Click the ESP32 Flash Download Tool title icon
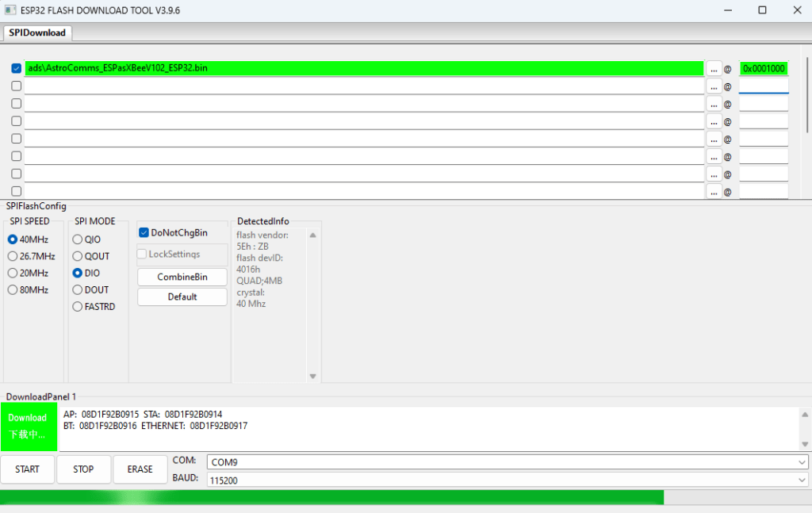Viewport: 812px width, 513px height. coord(10,10)
